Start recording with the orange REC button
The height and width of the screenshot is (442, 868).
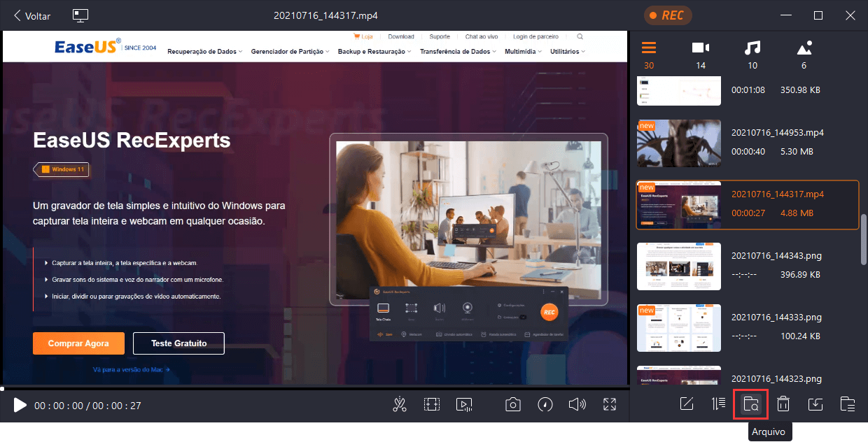pos(668,15)
